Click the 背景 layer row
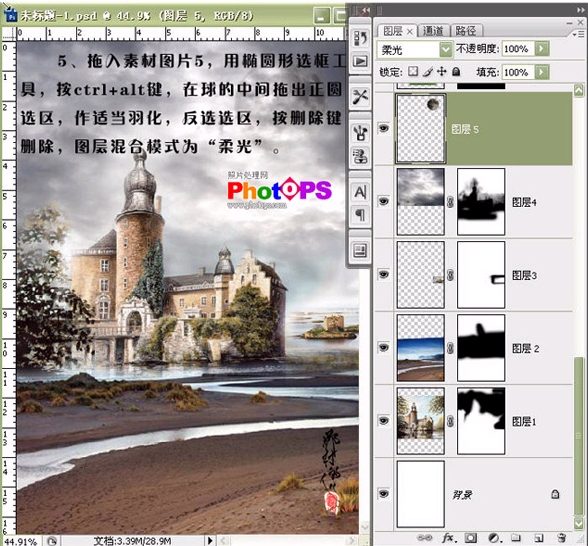 point(474,494)
